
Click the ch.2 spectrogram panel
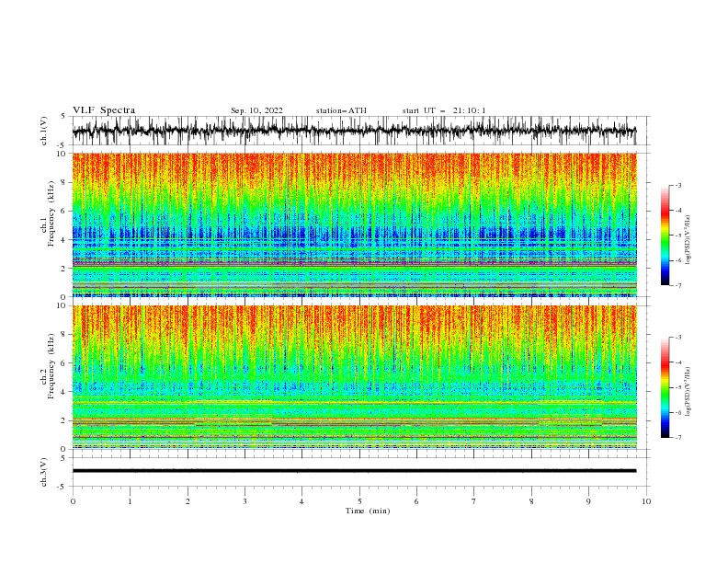(x=354, y=377)
